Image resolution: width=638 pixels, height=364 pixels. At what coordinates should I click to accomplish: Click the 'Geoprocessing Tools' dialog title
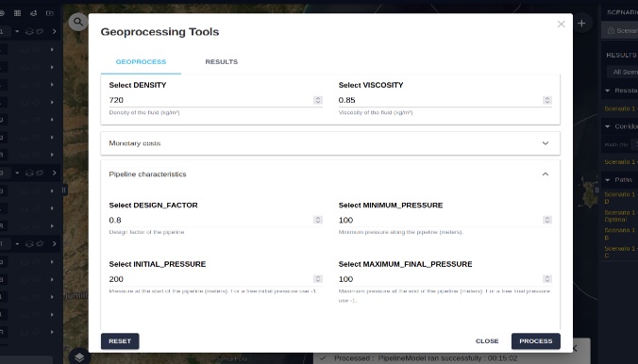point(159,32)
